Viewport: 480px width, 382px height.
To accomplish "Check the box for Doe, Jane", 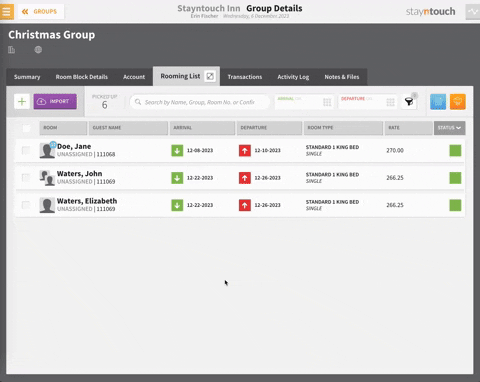I will [x=26, y=150].
